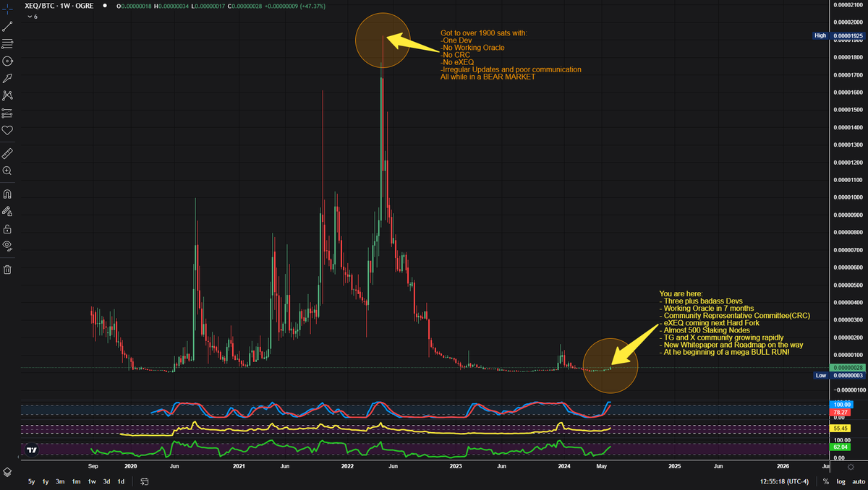Toggle hide all drawings eye icon
Image resolution: width=868 pixels, height=490 pixels.
click(7, 246)
